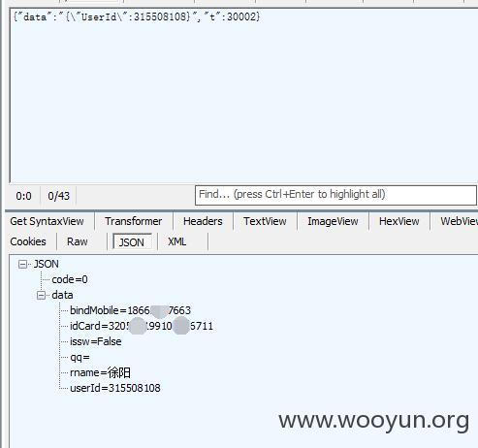Open the Raw response tab
The image size is (478, 448).
click(x=78, y=241)
